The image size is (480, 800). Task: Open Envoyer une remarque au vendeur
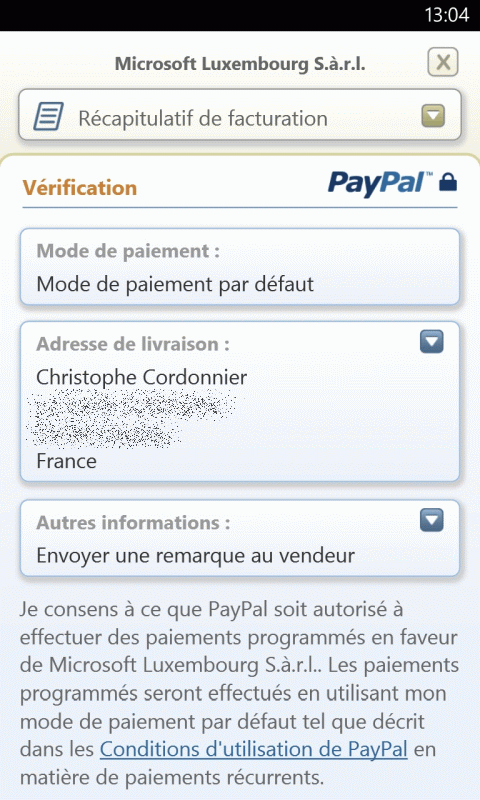(195, 556)
